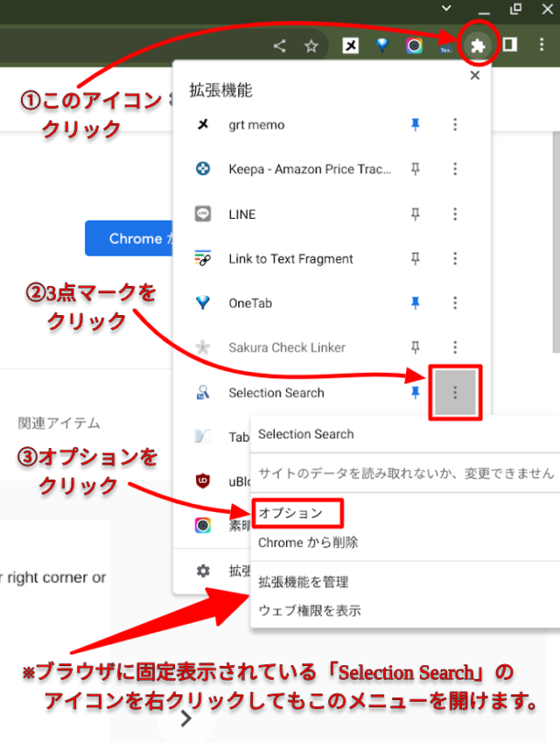
Task: Click the page's vertical scrollbar
Action: click(556, 243)
